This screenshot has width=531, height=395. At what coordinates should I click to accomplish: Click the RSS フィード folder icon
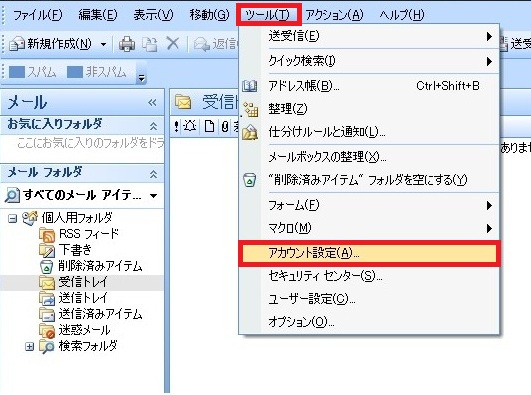coord(47,234)
